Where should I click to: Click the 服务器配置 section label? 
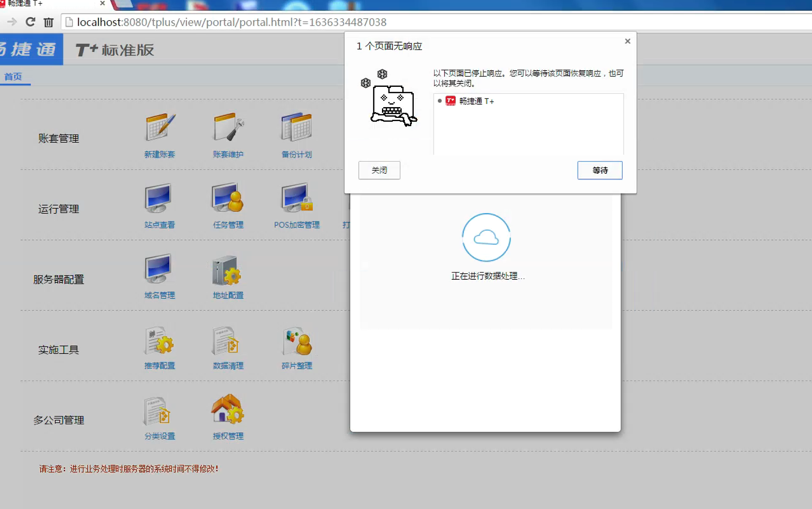[x=59, y=279]
